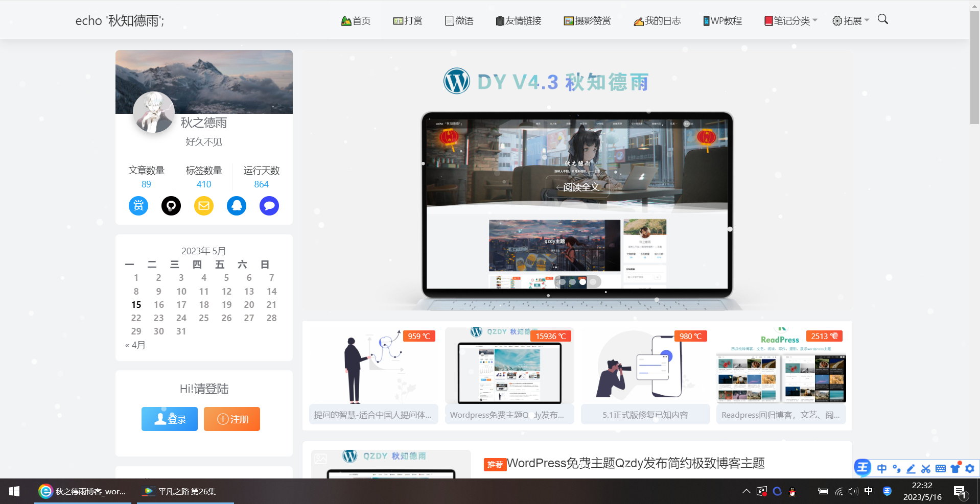Click the input method 王 logo
The width and height of the screenshot is (980, 504).
point(862,468)
